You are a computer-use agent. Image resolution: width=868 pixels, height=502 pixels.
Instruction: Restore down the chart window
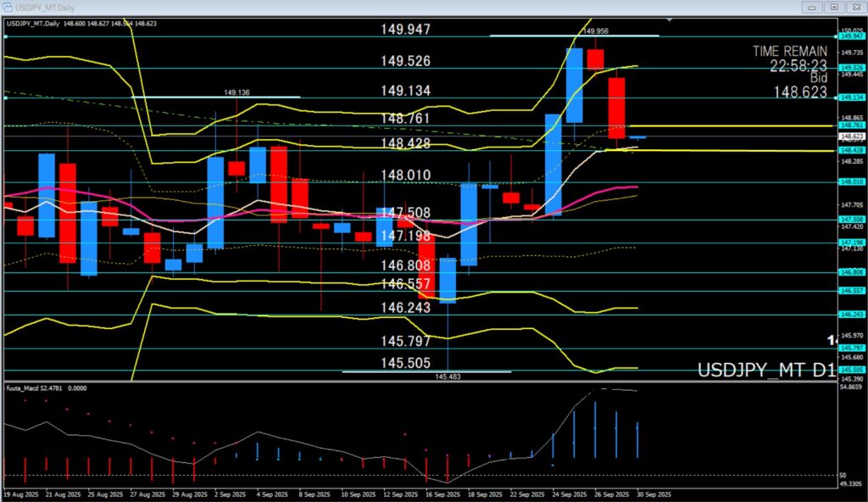(834, 7)
